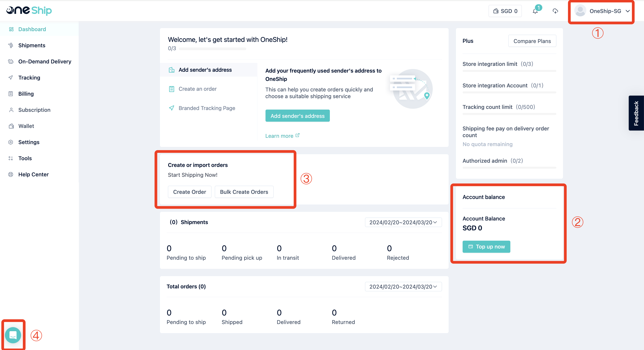Select the Add sender's address step
644x350 pixels.
pyautogui.click(x=209, y=70)
